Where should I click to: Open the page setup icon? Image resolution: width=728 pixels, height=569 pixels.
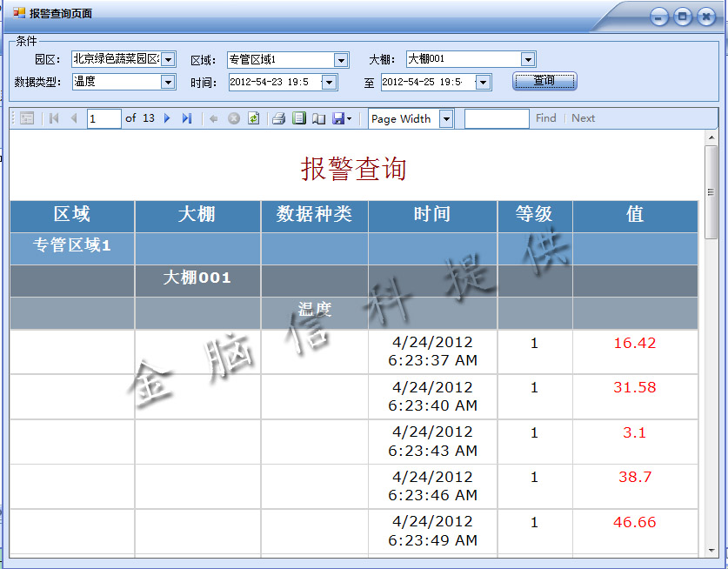pyautogui.click(x=318, y=118)
